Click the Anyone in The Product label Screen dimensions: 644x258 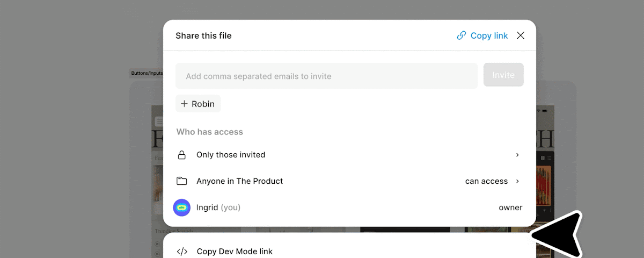239,181
